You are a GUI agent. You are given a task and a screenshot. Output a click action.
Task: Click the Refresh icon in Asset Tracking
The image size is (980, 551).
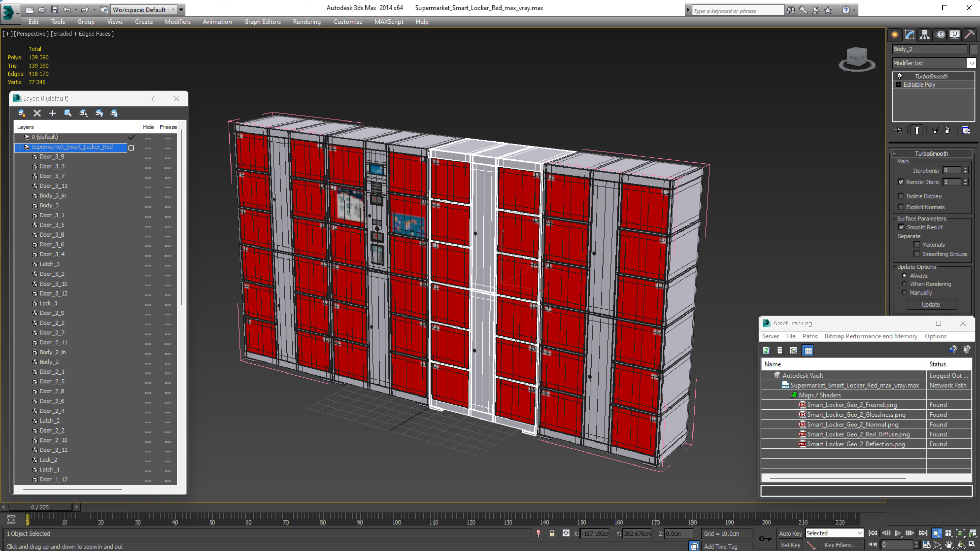(x=766, y=350)
